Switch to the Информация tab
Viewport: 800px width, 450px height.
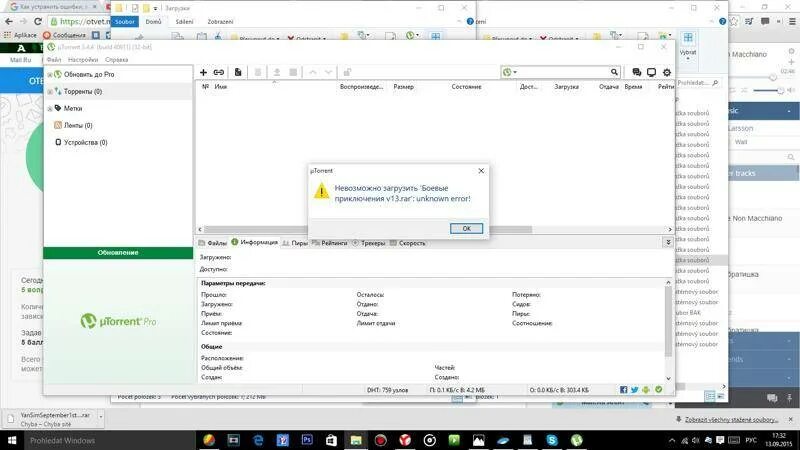pos(255,242)
